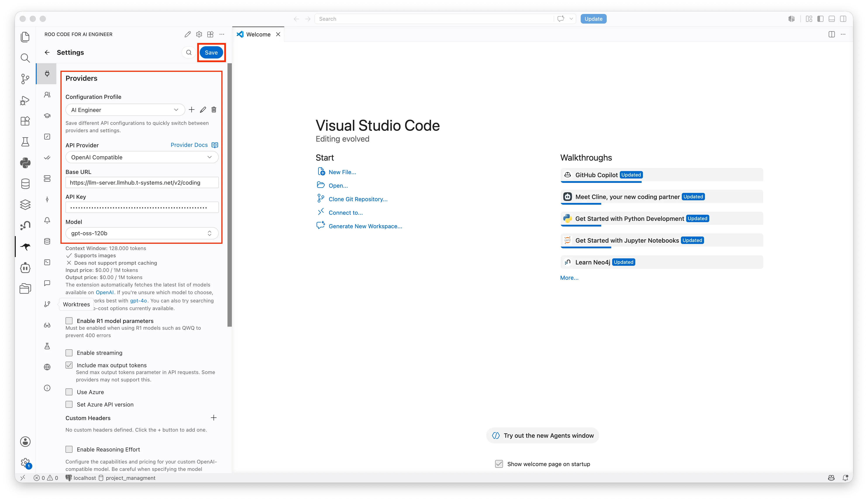Open the Neo4j view in activity bar
The height and width of the screenshot is (501, 868).
(x=25, y=226)
